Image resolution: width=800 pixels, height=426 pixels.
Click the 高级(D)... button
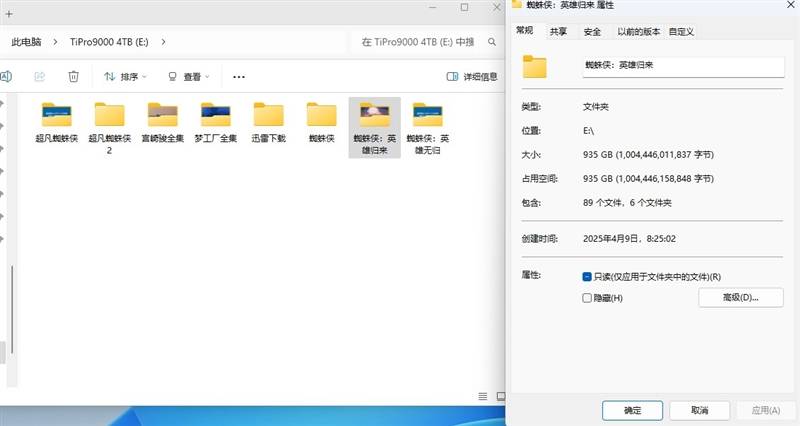coord(740,298)
